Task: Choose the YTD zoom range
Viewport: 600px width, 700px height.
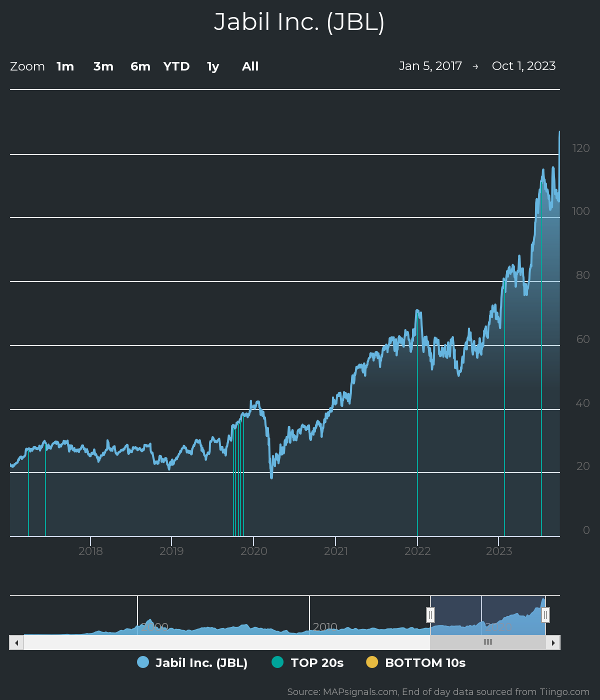Action: pos(176,66)
